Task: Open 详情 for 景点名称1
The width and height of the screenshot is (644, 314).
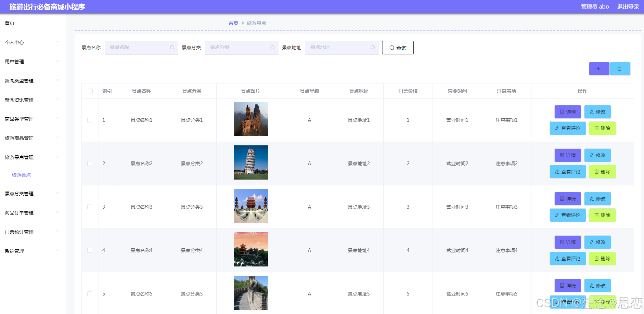Action: click(568, 112)
